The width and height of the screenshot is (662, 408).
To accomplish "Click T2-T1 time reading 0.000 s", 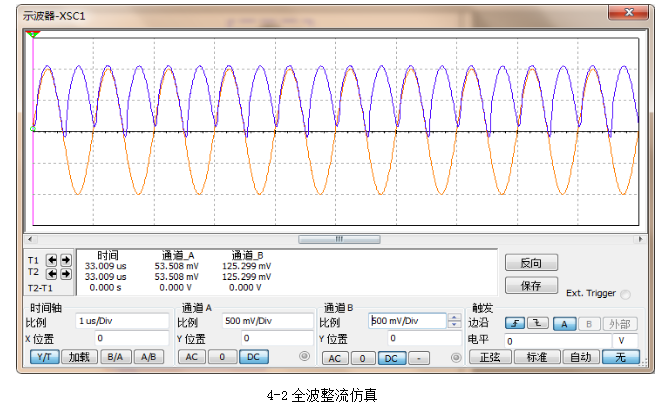I will pyautogui.click(x=106, y=288).
